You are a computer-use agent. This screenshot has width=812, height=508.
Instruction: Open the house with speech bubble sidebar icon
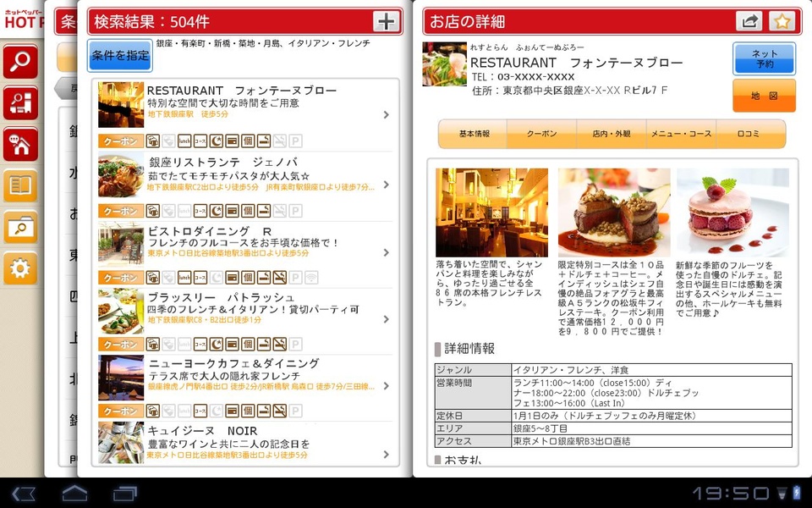20,144
